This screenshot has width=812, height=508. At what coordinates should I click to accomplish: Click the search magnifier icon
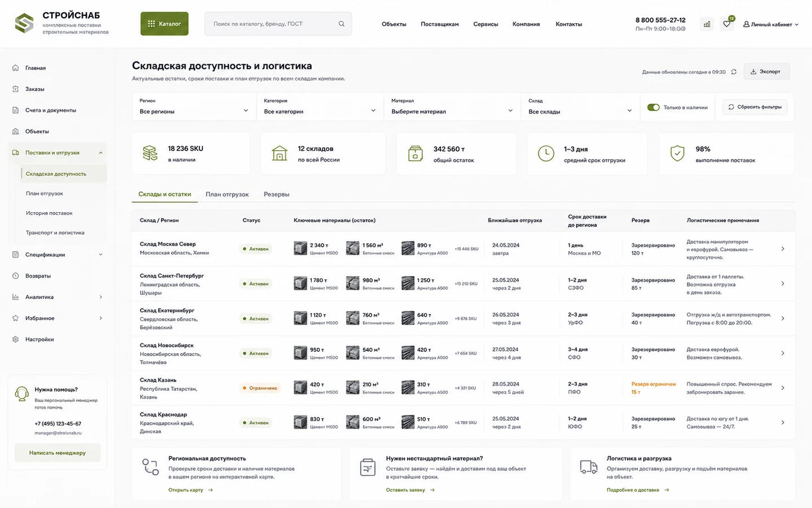[x=341, y=24]
